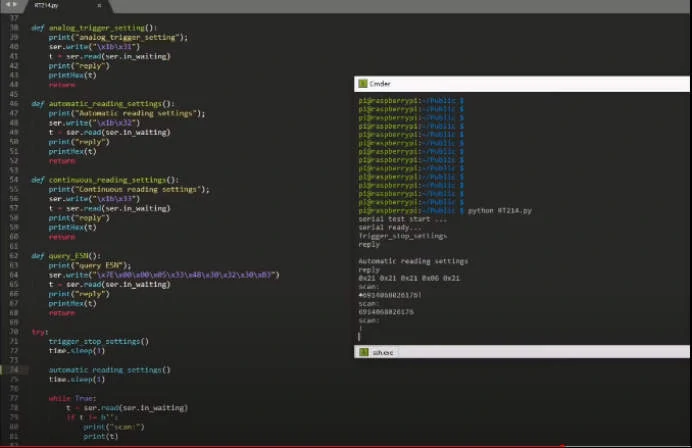The image size is (692, 448).
Task: Click the right tab navigation arrow
Action: point(17,5)
